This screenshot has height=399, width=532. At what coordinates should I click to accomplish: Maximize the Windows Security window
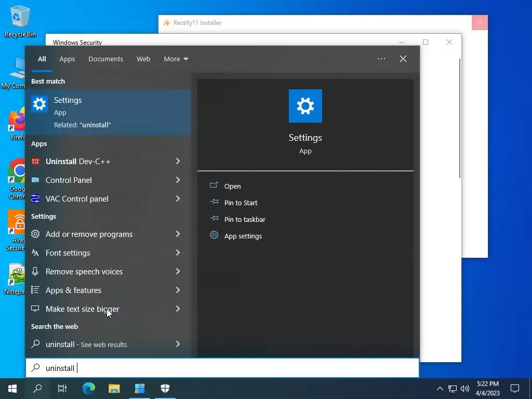(425, 42)
